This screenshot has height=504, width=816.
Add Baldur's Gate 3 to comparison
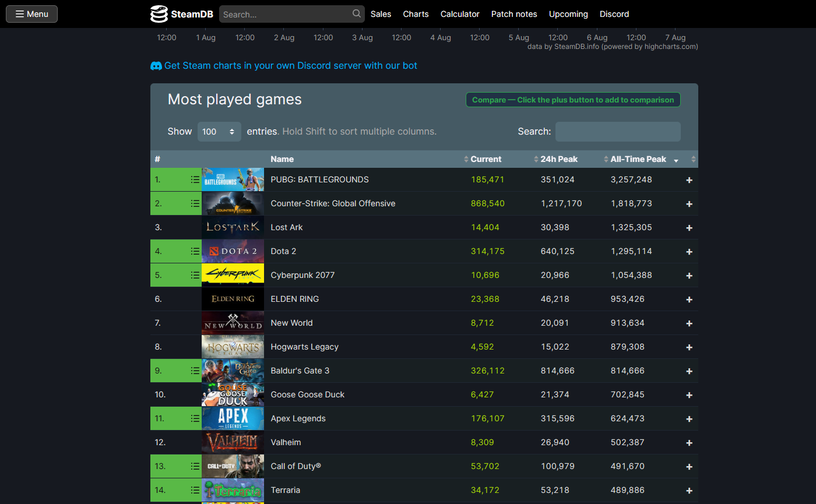689,371
